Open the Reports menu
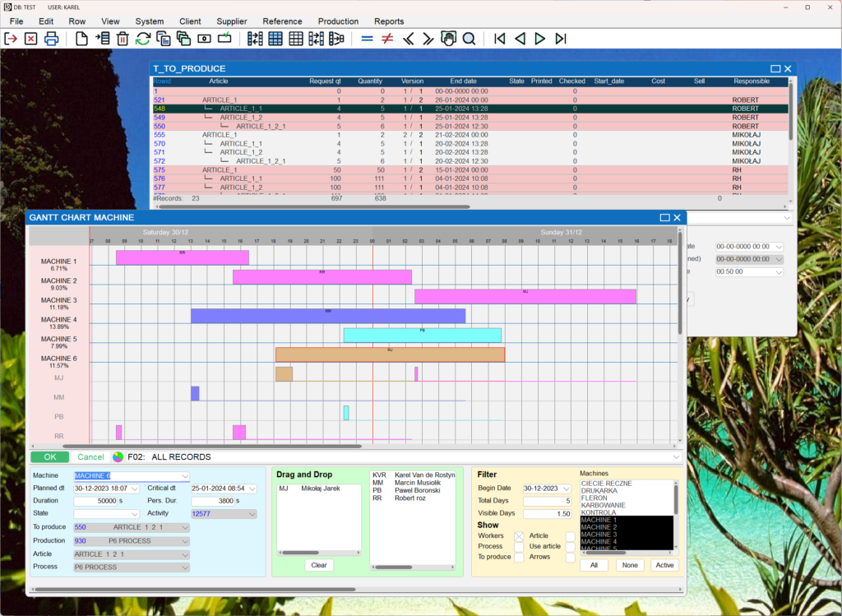842x616 pixels. pos(389,21)
